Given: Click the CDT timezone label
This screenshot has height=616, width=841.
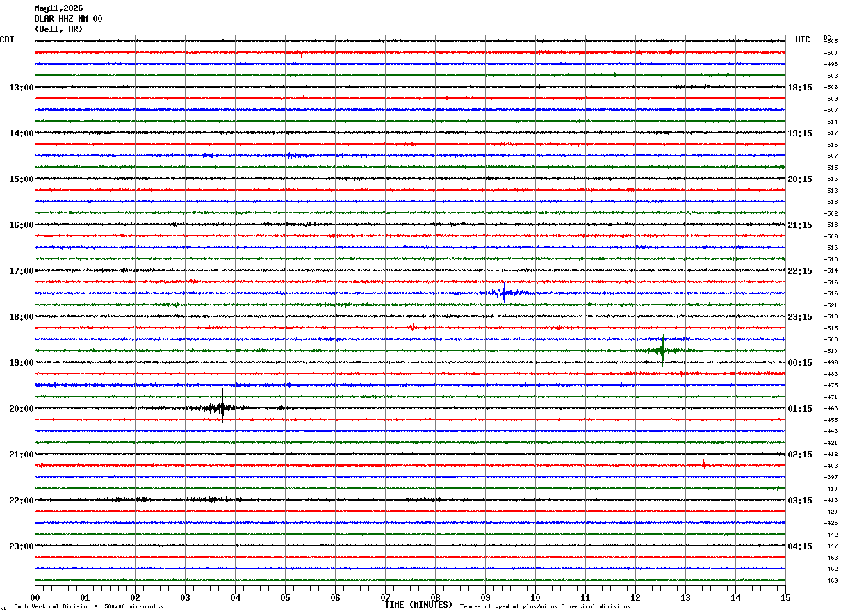Looking at the screenshot, I should [x=7, y=40].
